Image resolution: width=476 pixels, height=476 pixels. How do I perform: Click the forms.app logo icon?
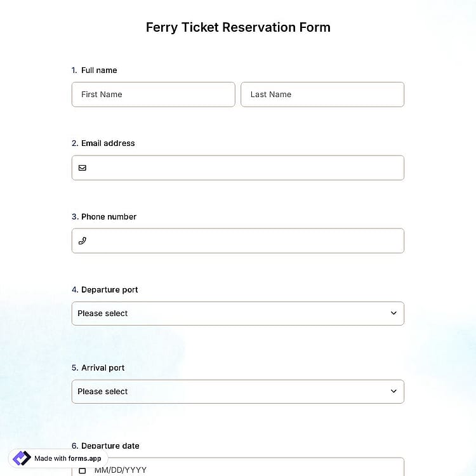[22, 458]
